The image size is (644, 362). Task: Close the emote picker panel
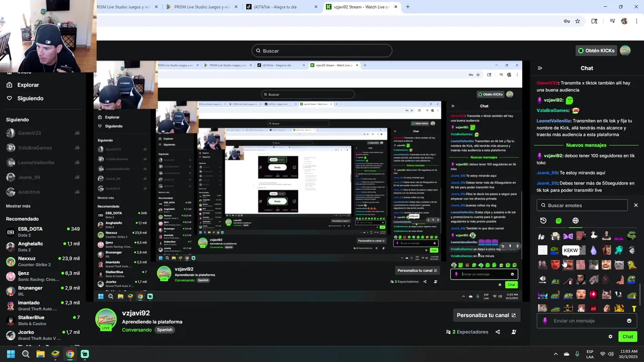(x=636, y=205)
